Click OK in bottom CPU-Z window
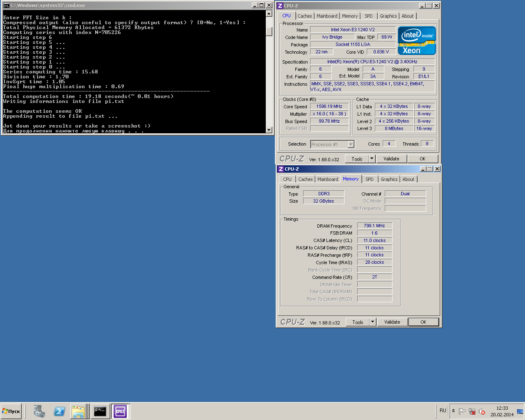525x420 pixels. pyautogui.click(x=423, y=322)
